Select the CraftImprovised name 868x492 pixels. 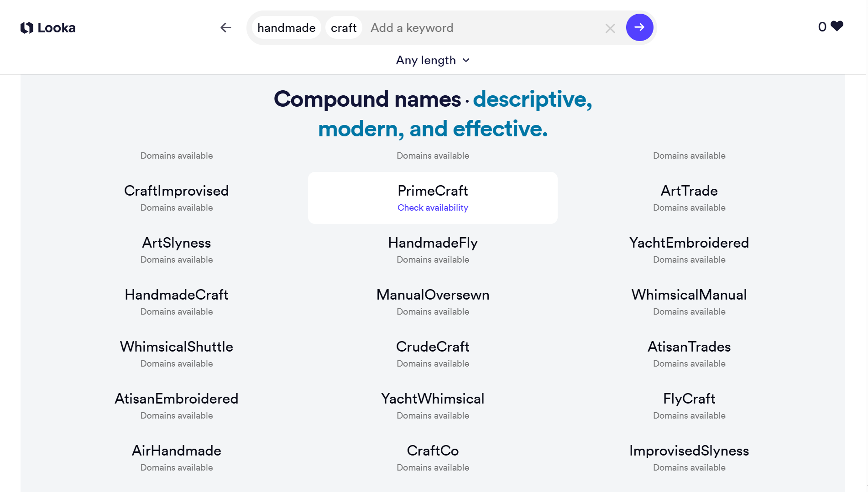[177, 191]
